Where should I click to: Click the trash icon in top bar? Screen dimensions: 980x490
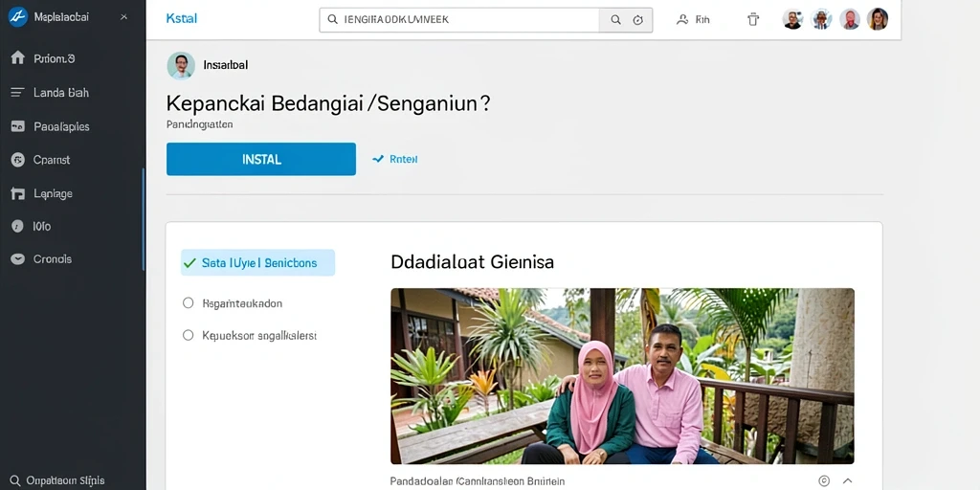(753, 19)
